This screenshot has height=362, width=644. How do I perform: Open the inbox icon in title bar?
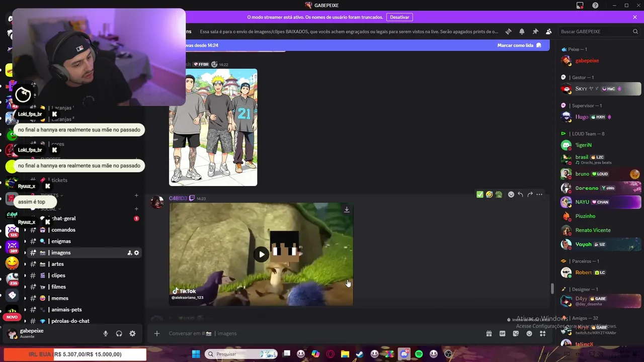pyautogui.click(x=580, y=6)
